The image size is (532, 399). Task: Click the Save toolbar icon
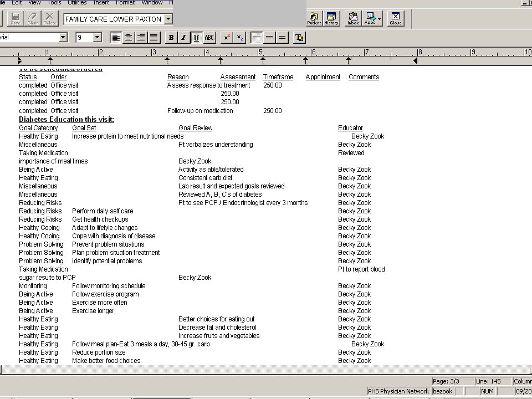pyautogui.click(x=16, y=18)
